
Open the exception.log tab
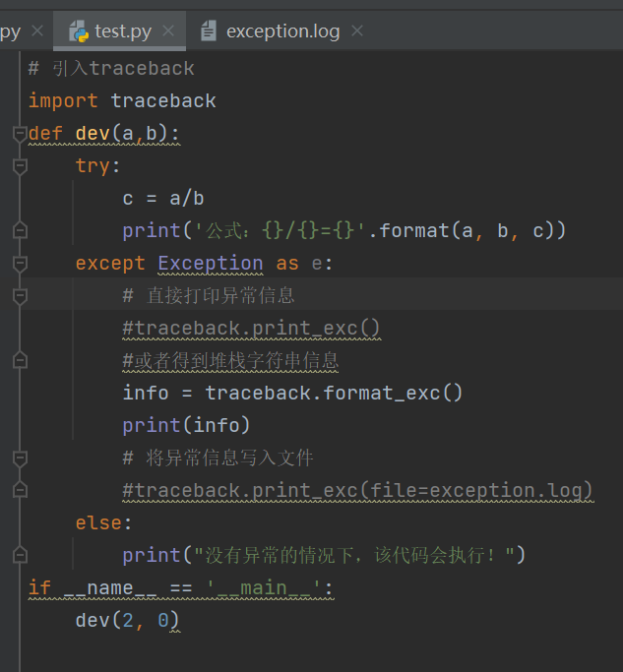(x=283, y=31)
